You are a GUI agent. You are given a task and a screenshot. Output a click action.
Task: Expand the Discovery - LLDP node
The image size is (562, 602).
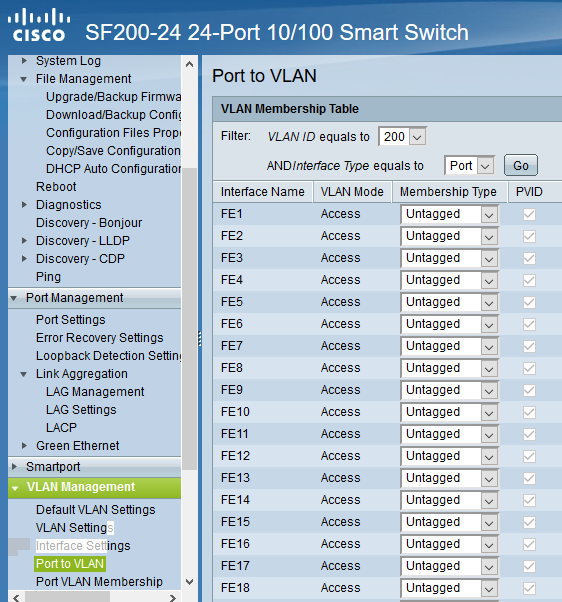point(24,241)
